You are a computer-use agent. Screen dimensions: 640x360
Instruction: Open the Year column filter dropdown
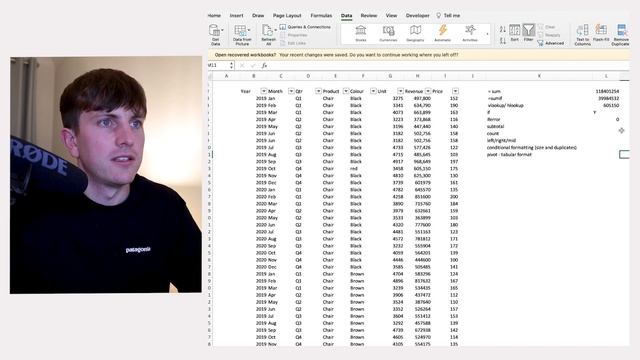pyautogui.click(x=264, y=91)
